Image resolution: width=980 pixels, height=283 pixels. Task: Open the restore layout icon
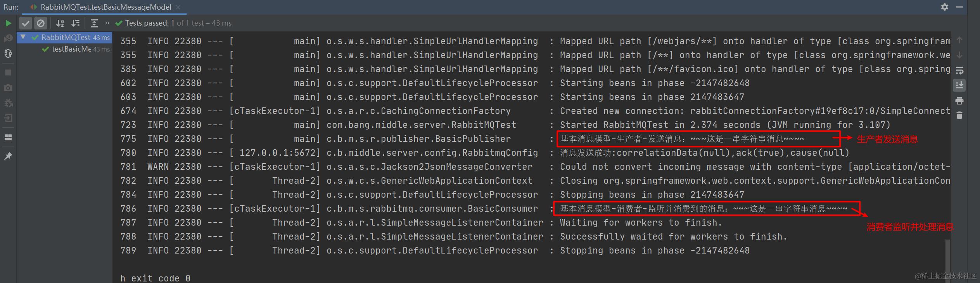coord(8,137)
